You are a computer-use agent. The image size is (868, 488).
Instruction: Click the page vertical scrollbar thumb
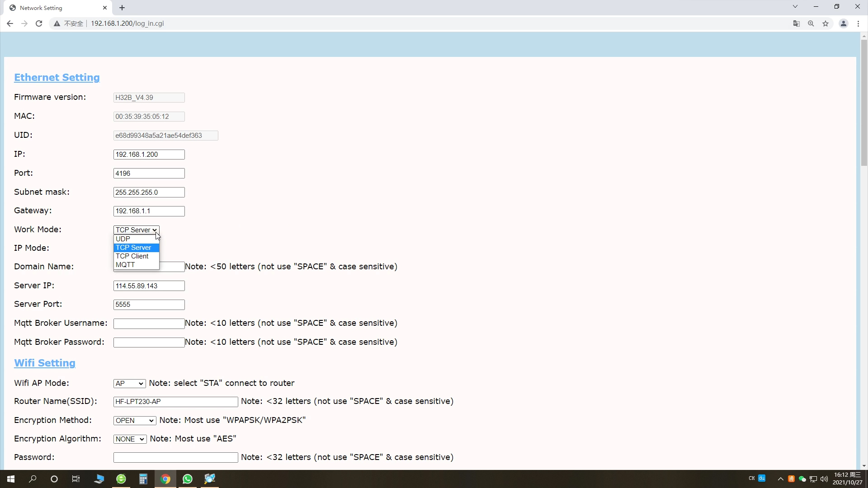(864, 103)
